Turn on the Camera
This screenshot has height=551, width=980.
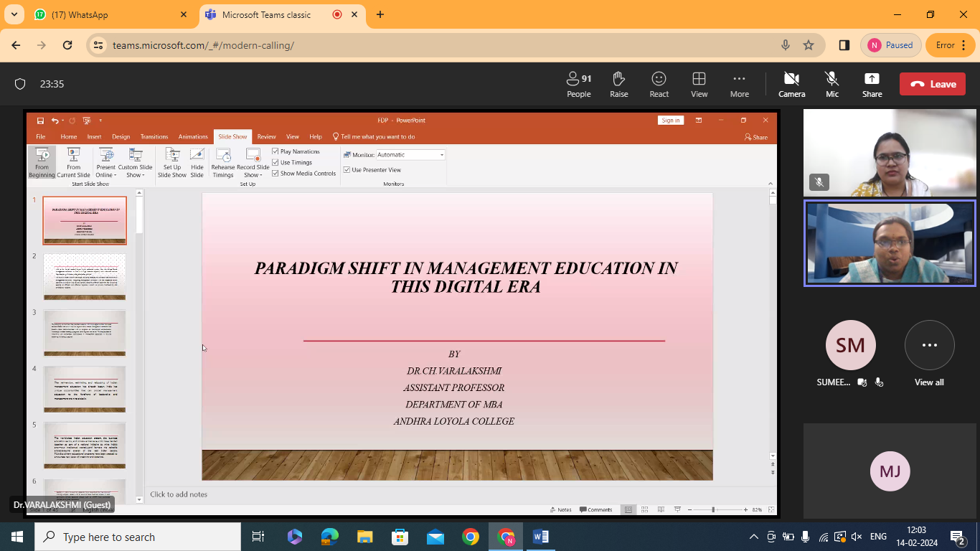pos(791,84)
